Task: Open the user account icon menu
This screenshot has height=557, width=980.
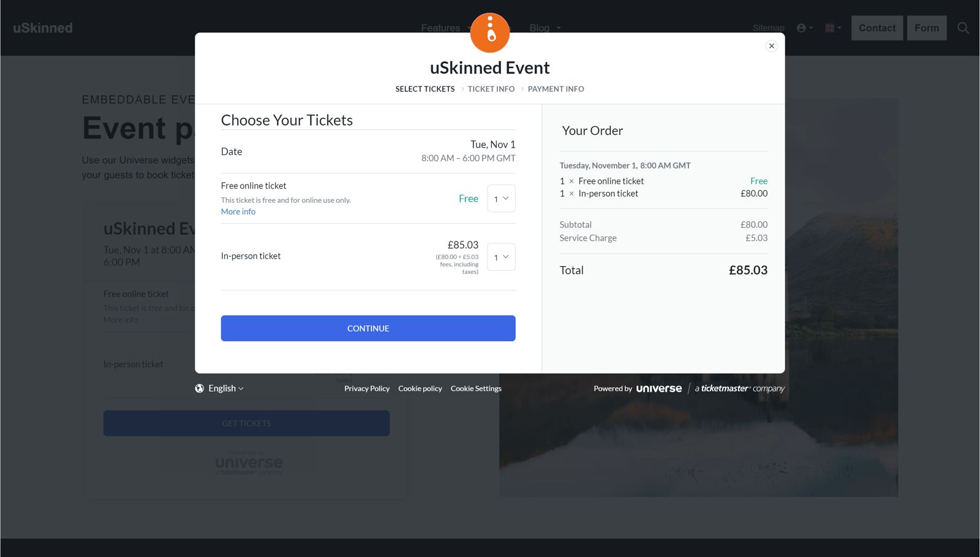Action: tap(801, 28)
